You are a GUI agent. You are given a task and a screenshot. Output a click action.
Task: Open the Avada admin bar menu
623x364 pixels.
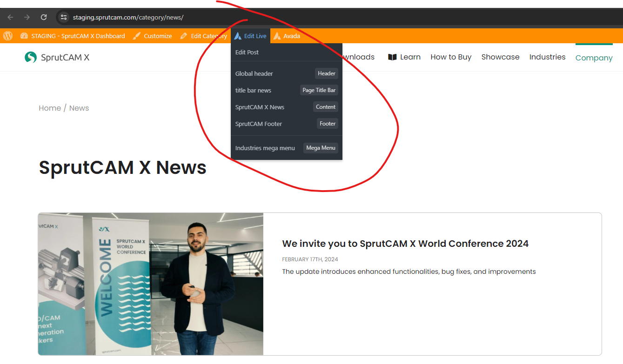click(287, 36)
